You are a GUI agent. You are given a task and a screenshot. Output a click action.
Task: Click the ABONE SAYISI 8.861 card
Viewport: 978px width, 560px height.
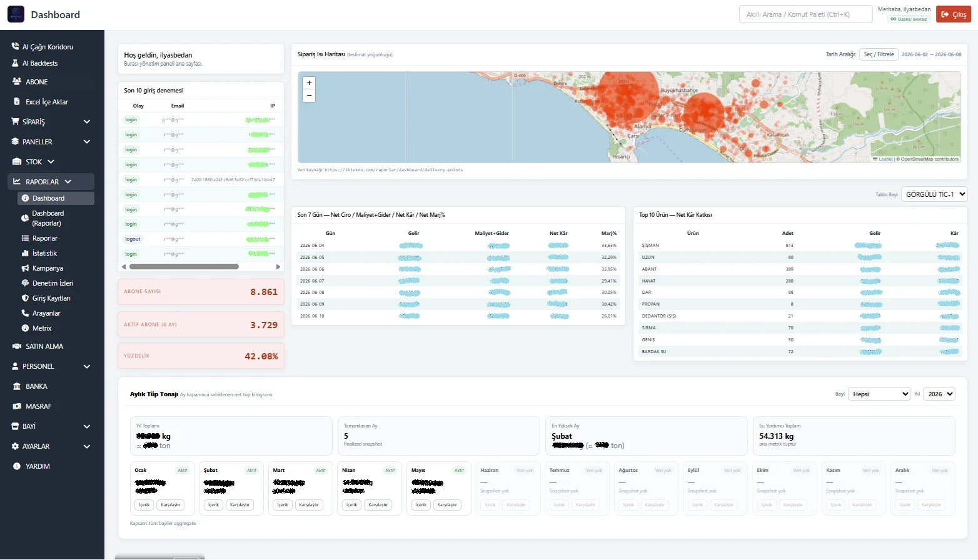(x=201, y=292)
